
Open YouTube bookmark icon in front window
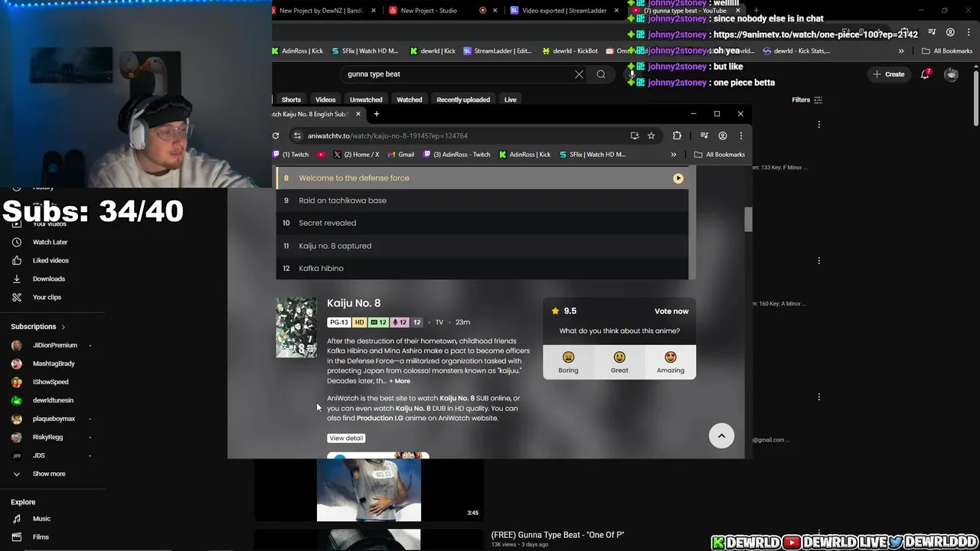[321, 155]
